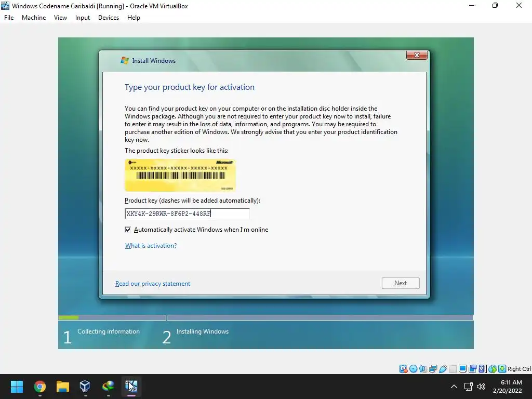Click the display monitor status icon
Viewport: 532px width, 399px height.
tap(462, 369)
